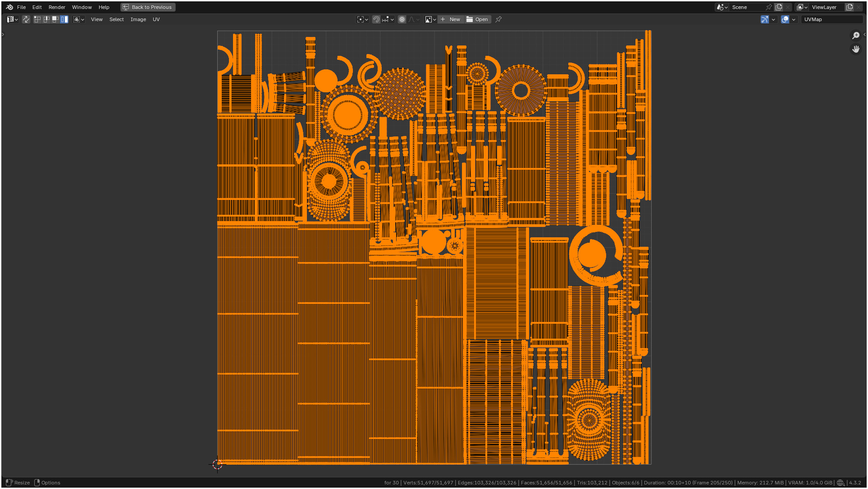This screenshot has width=868, height=489.
Task: Open pivot point dropdown
Action: (363, 19)
